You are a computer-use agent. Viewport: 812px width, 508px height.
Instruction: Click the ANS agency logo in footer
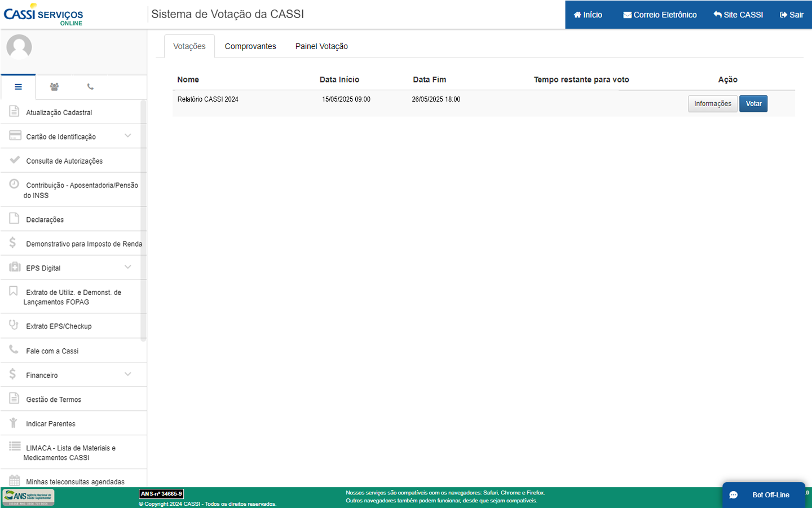(x=28, y=497)
